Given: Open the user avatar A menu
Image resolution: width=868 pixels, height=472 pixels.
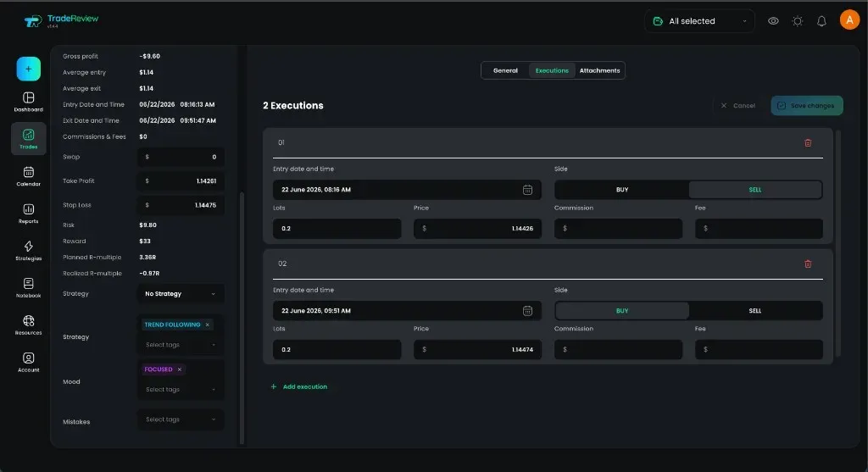Looking at the screenshot, I should click(x=849, y=20).
